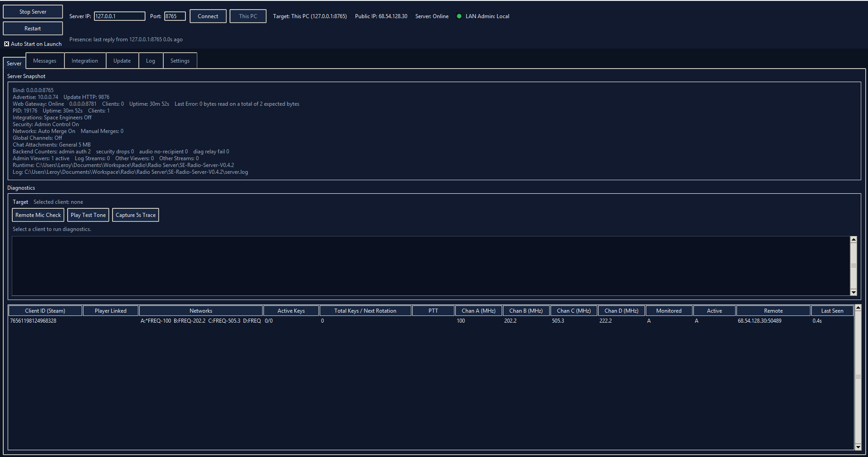This screenshot has height=457, width=868.
Task: Go to the Update tab
Action: [x=122, y=61]
